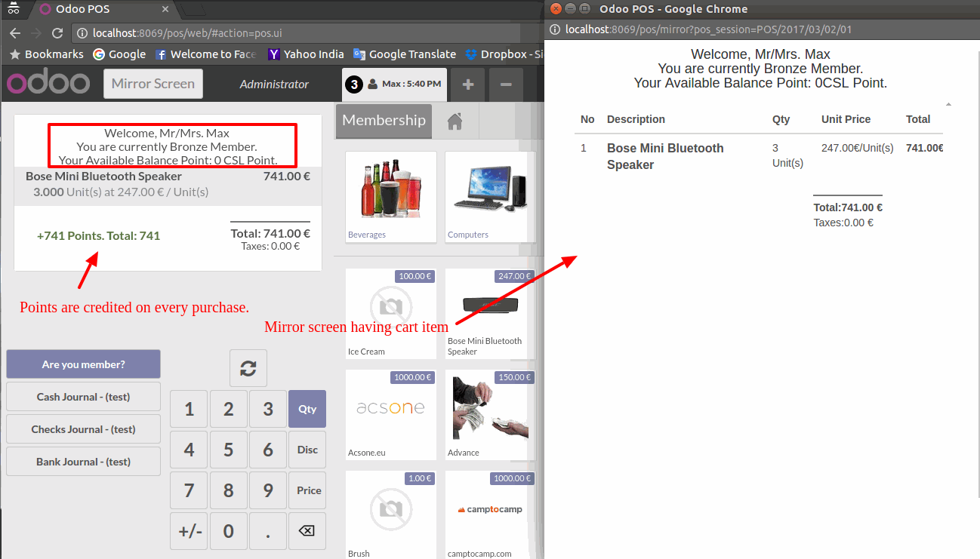
Task: Click the Odoo logo
Action: point(48,83)
